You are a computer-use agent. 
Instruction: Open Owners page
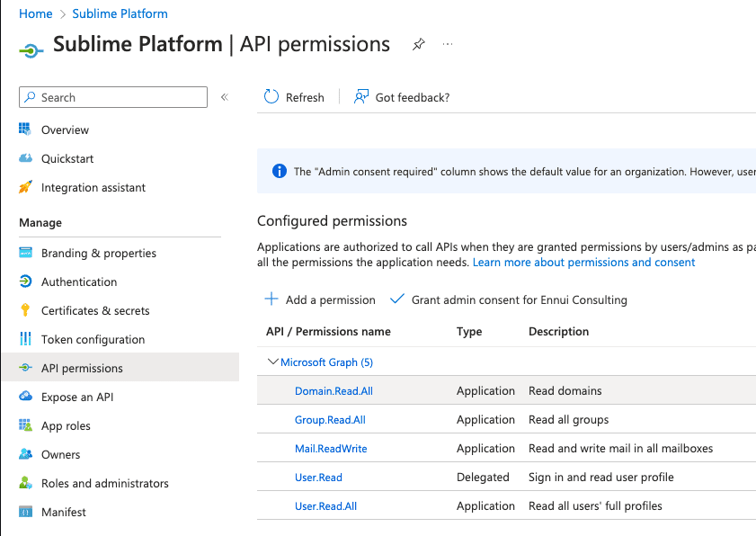point(61,454)
